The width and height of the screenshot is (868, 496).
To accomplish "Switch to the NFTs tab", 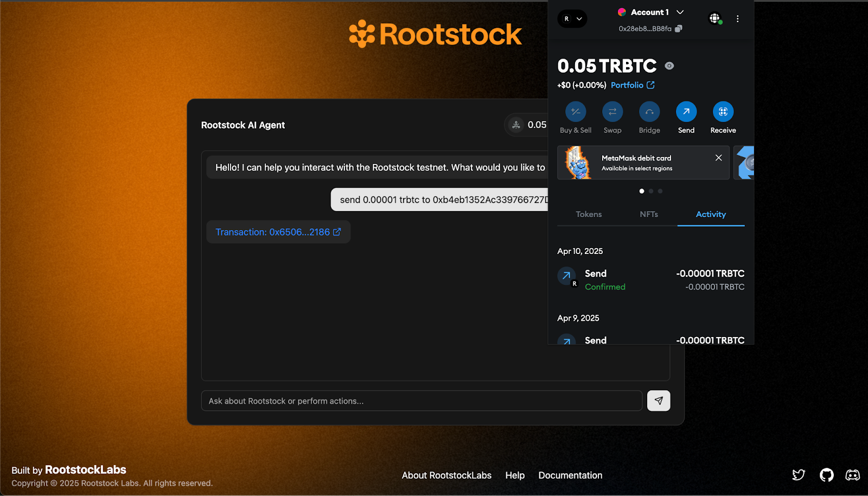I will click(649, 214).
